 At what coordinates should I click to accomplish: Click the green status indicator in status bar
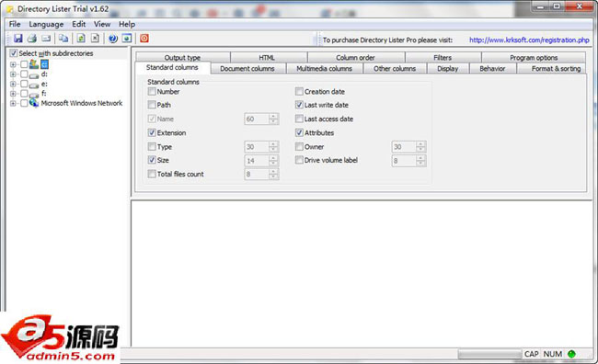tap(571, 354)
